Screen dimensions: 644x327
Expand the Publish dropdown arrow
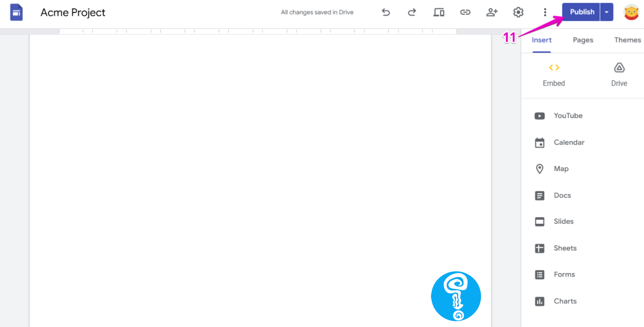607,12
